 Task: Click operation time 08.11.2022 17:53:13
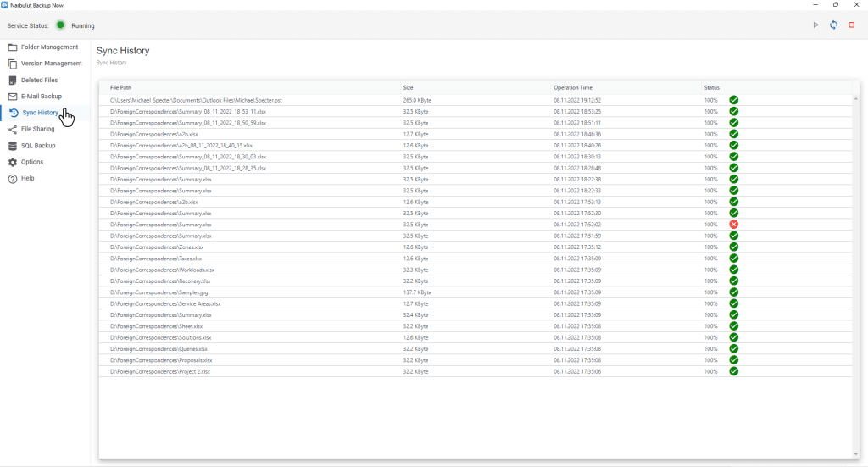577,202
